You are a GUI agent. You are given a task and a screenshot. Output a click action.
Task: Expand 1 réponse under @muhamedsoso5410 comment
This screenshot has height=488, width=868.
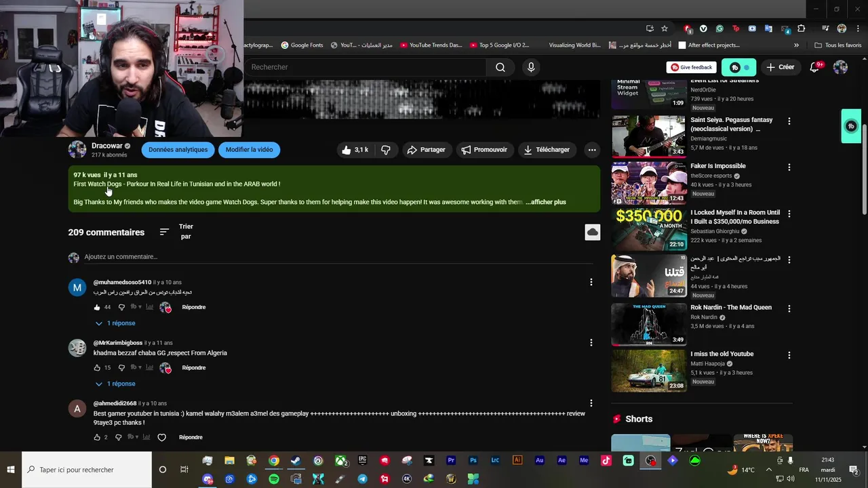pos(115,323)
